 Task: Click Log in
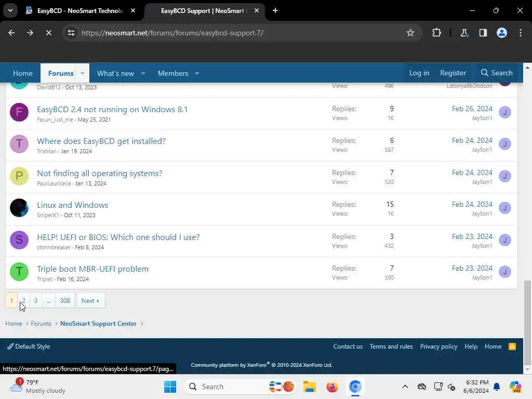(x=419, y=73)
